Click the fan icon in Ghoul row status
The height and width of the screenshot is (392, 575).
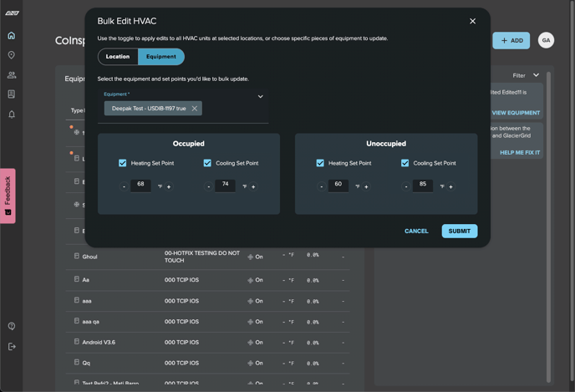(x=251, y=257)
